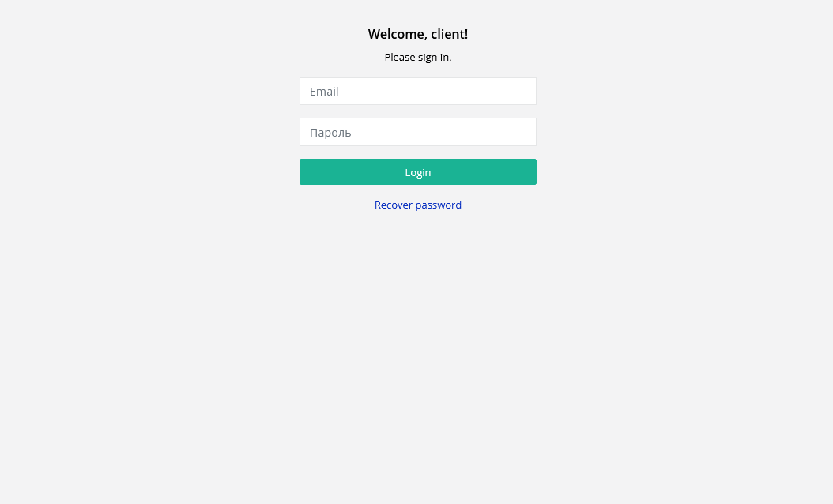Submit the form with Login

pyautogui.click(x=417, y=172)
